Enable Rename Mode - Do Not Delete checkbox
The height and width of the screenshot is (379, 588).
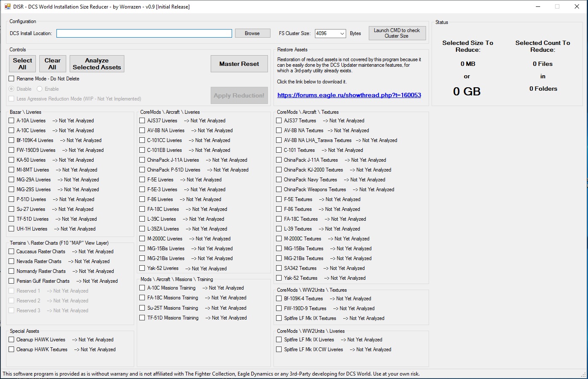(x=12, y=79)
